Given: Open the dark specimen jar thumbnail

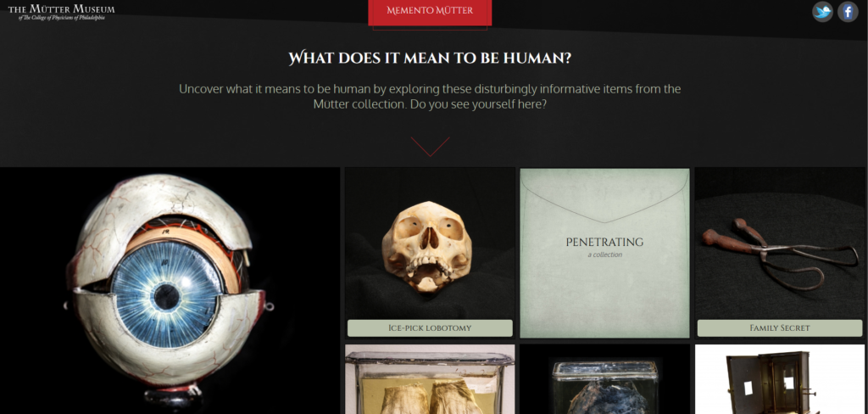Looking at the screenshot, I should pos(604,379).
